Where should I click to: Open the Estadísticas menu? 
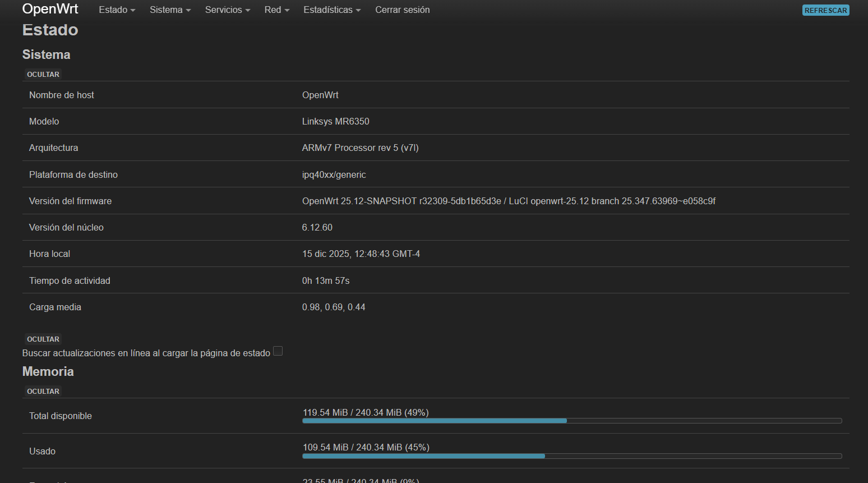coord(331,10)
